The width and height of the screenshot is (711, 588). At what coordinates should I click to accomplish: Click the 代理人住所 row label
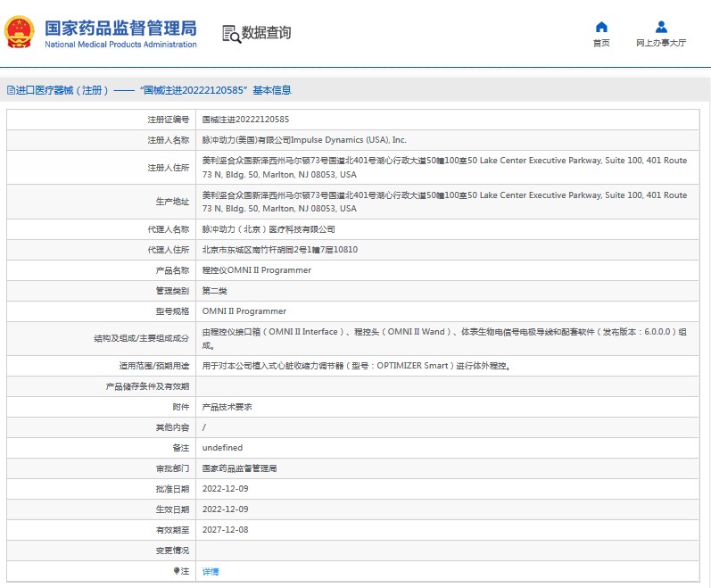click(169, 250)
